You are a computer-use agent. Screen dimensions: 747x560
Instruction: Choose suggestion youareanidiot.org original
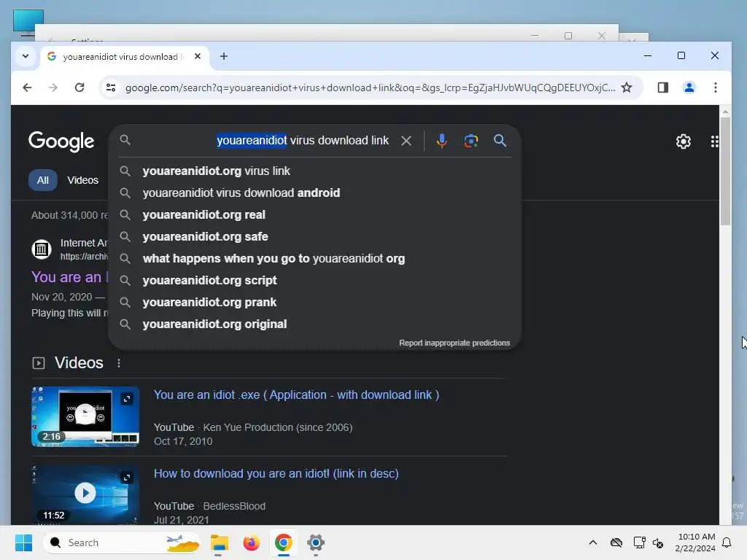click(x=314, y=324)
